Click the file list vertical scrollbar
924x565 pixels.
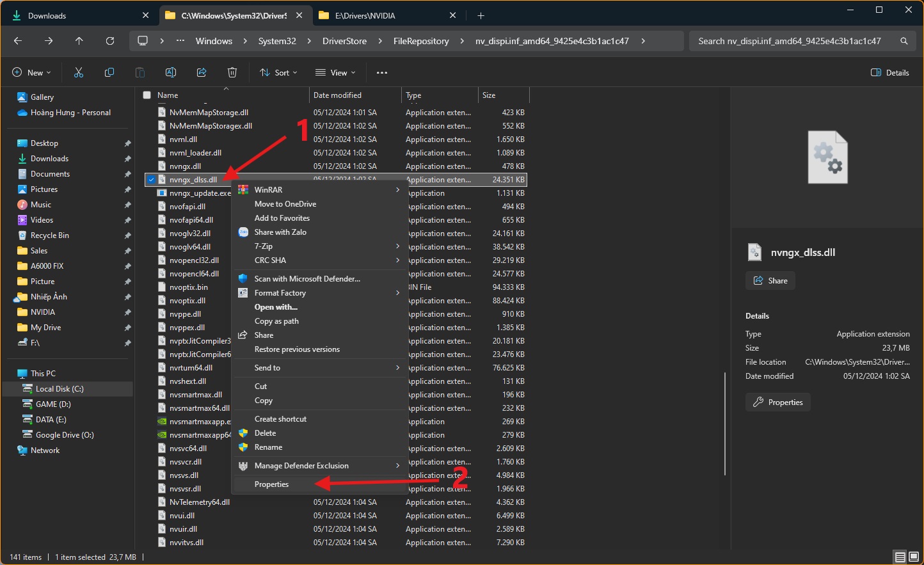coord(724,424)
